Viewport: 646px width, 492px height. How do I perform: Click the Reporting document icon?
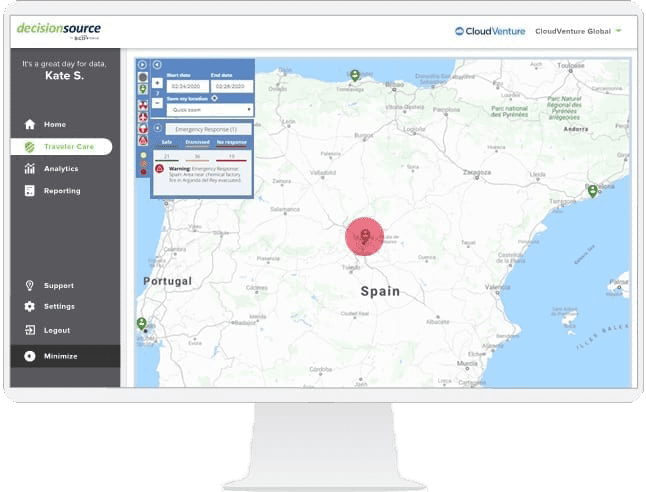29,191
